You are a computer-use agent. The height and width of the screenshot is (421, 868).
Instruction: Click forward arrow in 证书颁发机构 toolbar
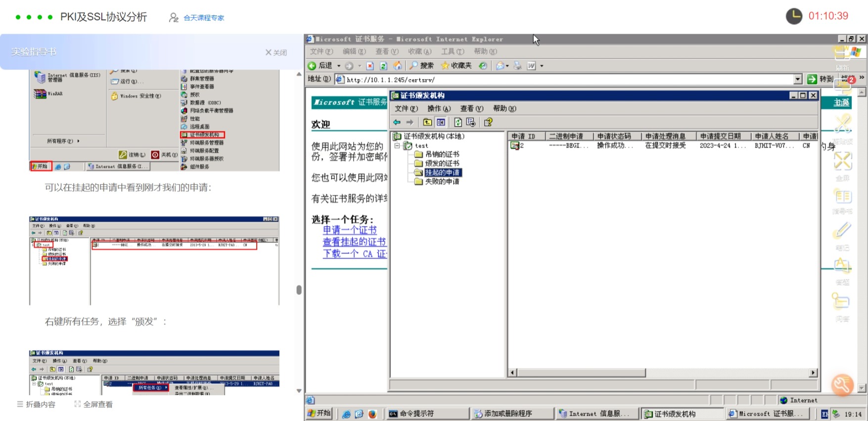click(410, 122)
